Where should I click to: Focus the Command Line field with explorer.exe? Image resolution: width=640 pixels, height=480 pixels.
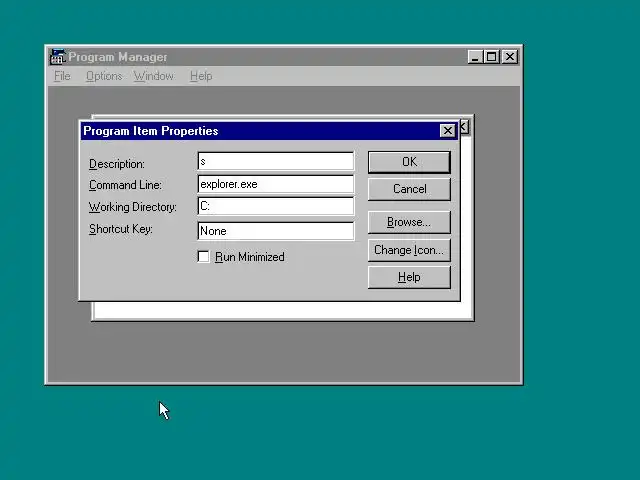tap(276, 184)
